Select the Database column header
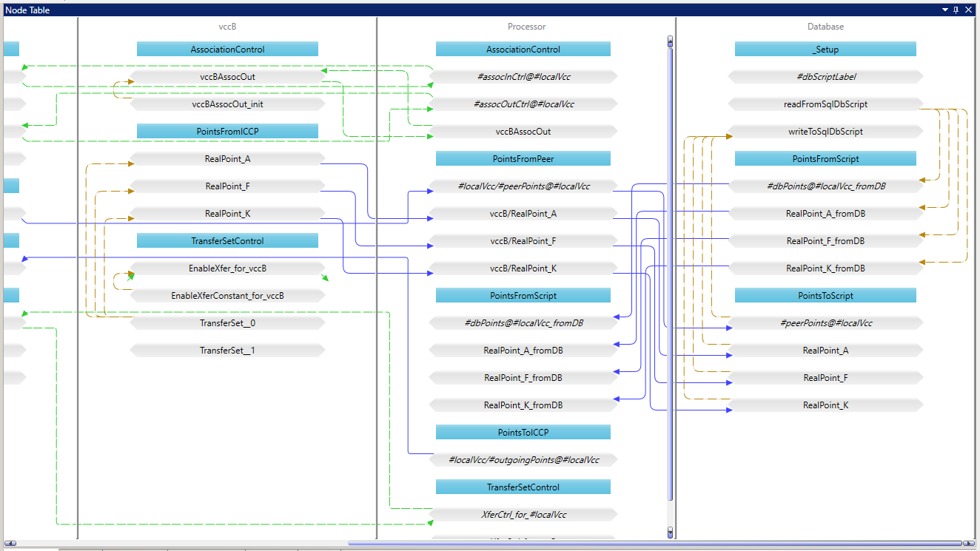Image resolution: width=980 pixels, height=551 pixels. click(x=825, y=26)
